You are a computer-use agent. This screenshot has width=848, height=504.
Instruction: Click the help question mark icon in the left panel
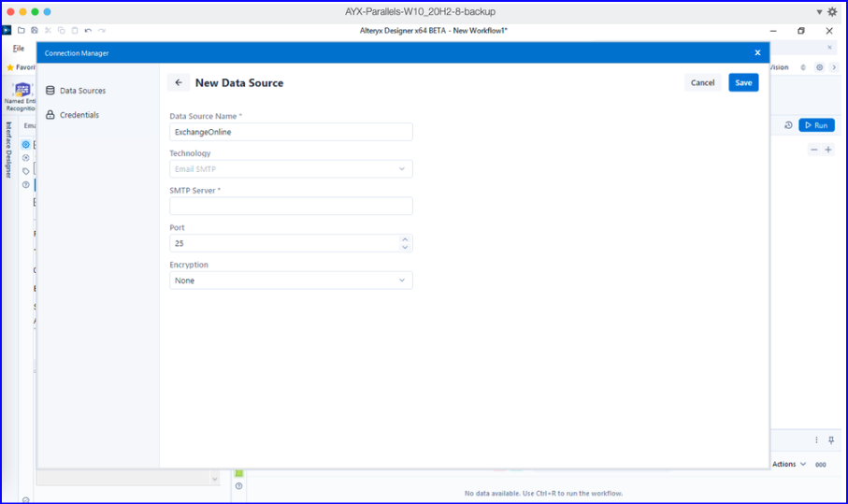25,185
